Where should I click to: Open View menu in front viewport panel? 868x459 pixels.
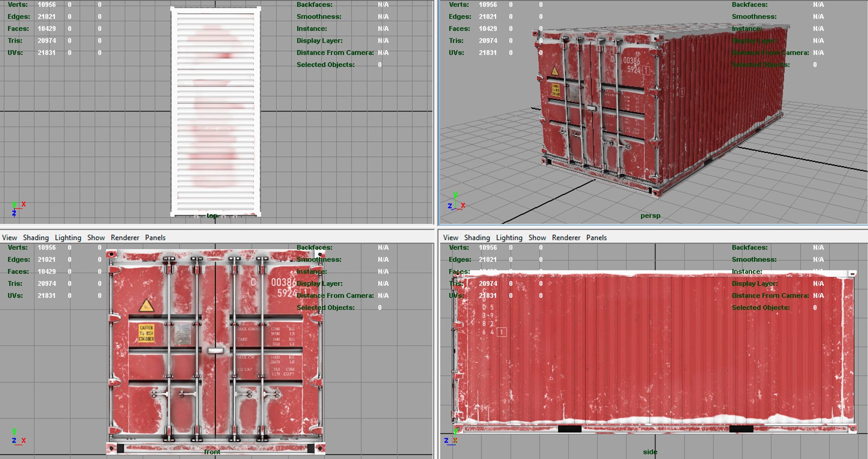pos(9,237)
